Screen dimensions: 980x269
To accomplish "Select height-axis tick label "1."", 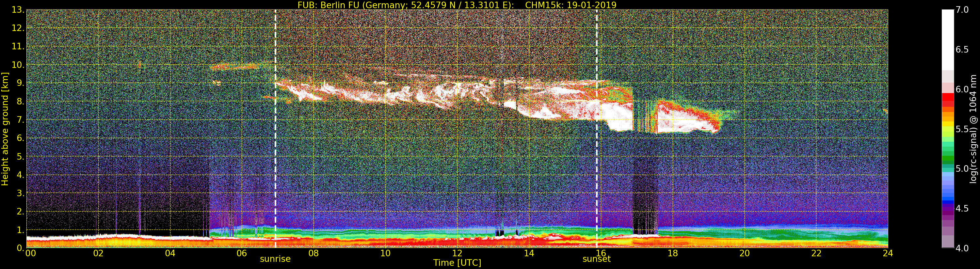I will [x=21, y=230].
